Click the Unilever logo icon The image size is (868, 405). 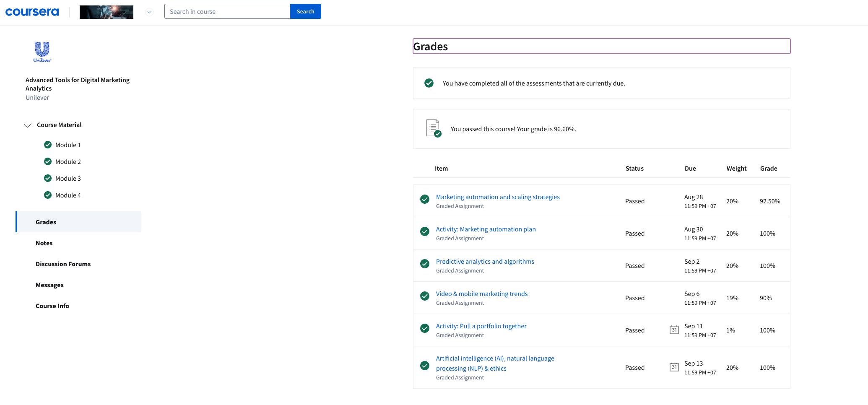(42, 52)
